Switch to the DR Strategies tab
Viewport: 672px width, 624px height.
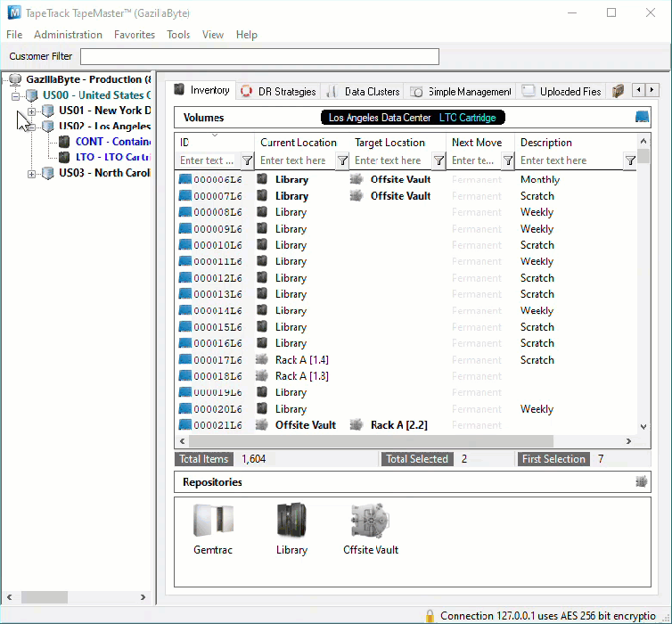tap(279, 91)
